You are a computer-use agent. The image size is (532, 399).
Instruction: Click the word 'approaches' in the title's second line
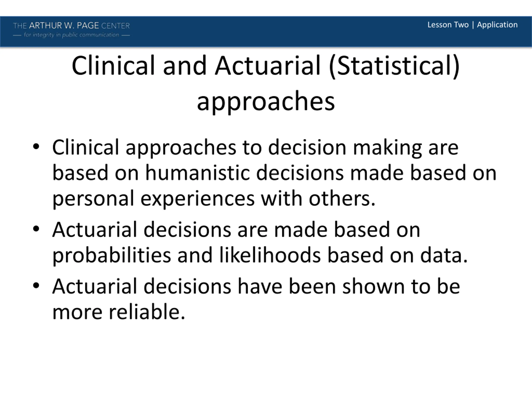click(x=266, y=102)
